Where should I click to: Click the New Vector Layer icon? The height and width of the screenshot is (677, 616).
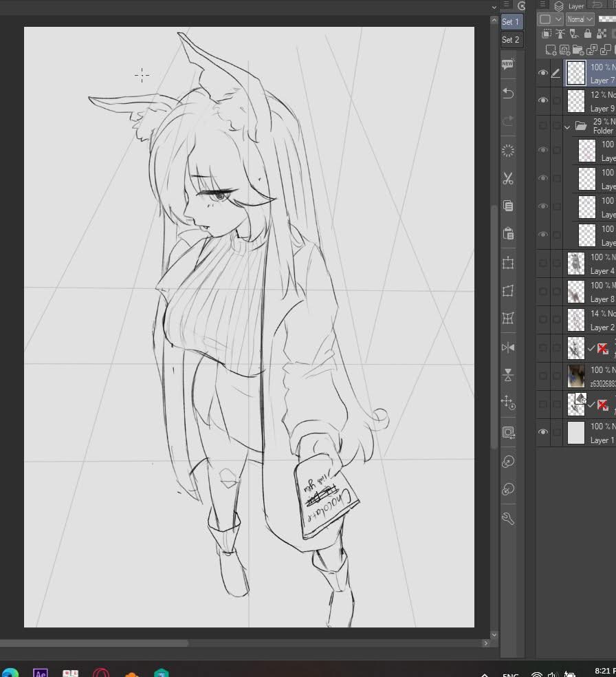pos(564,50)
